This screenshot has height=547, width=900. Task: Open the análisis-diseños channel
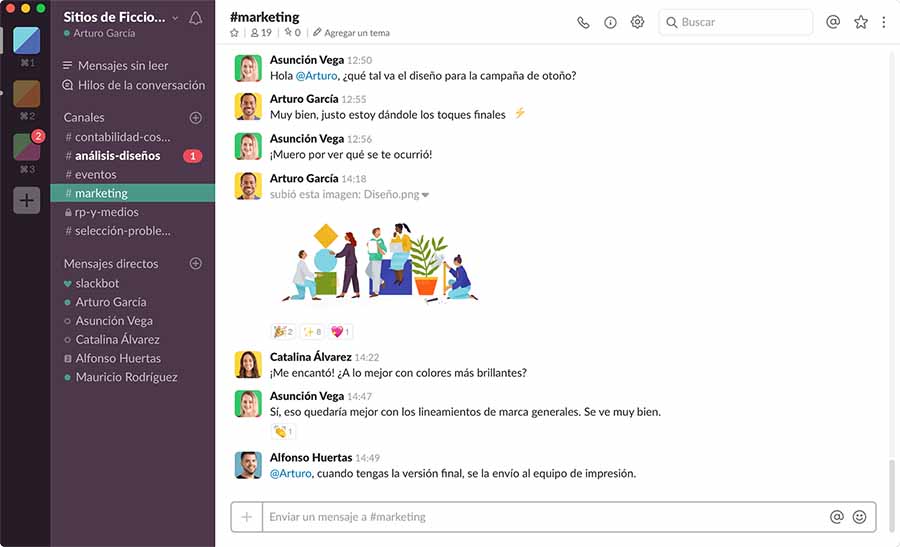(133, 156)
